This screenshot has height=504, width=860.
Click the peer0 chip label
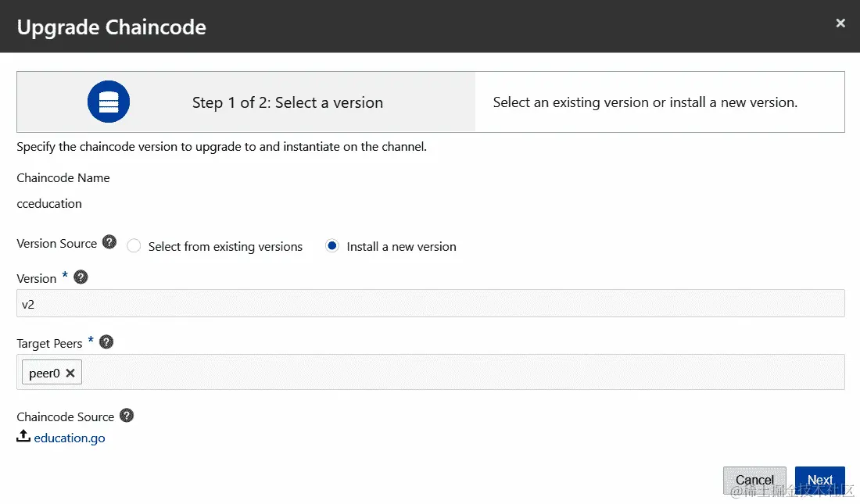click(45, 374)
